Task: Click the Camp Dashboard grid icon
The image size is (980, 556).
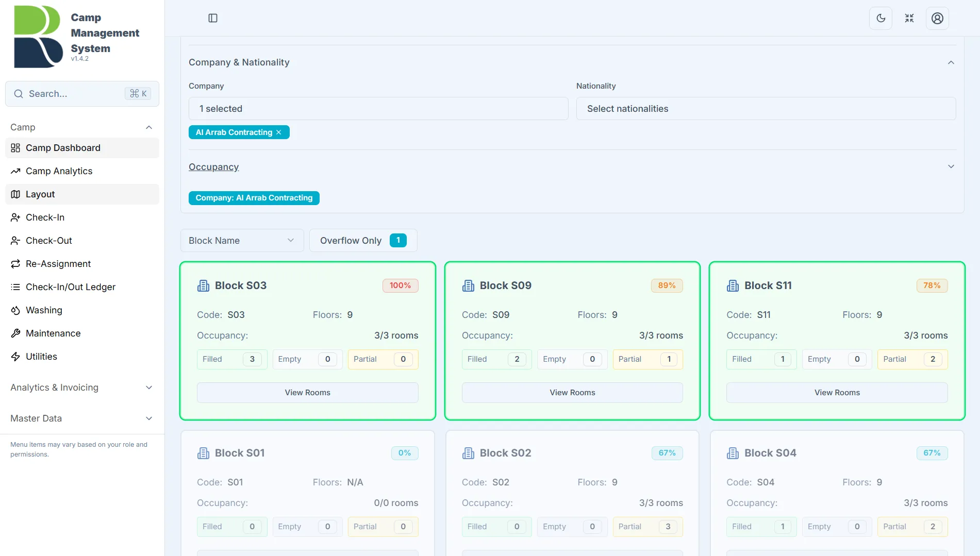Action: tap(15, 148)
